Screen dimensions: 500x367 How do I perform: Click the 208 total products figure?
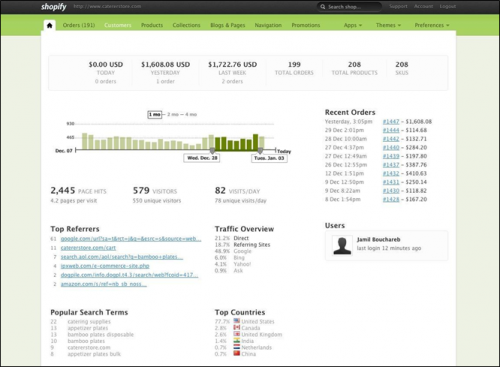[354, 65]
